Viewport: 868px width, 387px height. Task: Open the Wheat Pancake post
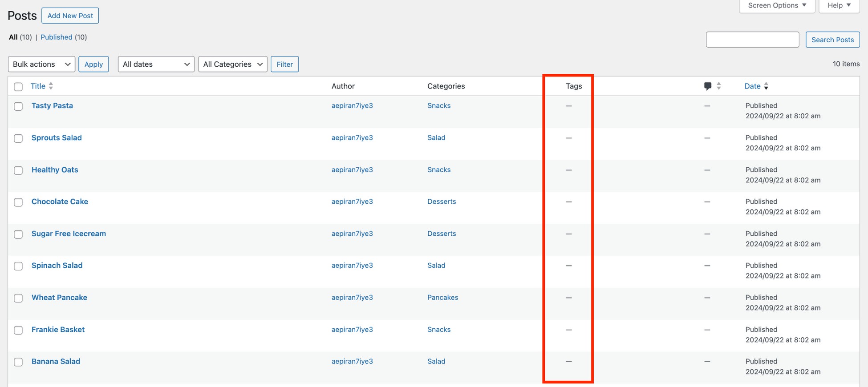59,297
